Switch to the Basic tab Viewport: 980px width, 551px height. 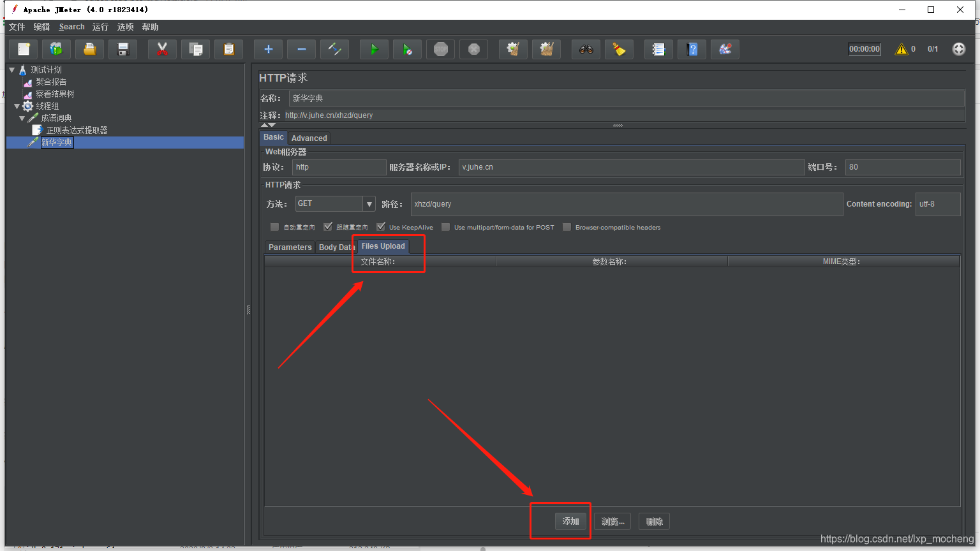point(274,137)
